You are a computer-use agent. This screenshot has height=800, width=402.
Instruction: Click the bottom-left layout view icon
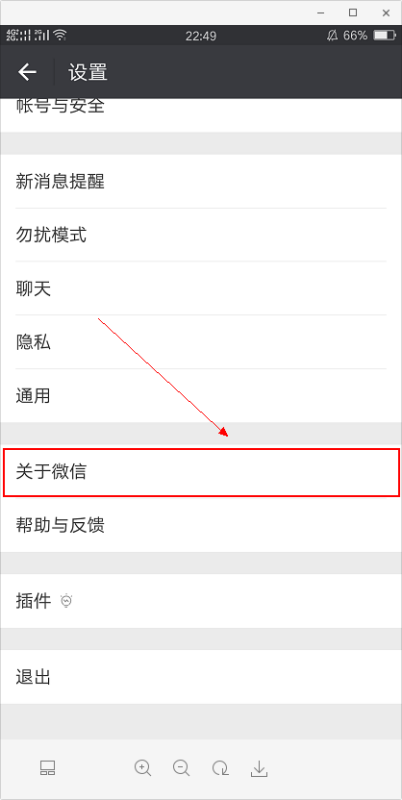coord(47,768)
